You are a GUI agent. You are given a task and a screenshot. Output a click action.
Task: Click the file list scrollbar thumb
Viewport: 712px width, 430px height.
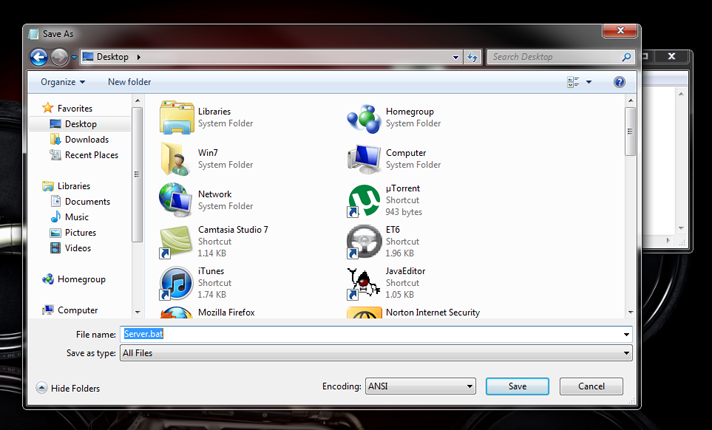[630, 132]
